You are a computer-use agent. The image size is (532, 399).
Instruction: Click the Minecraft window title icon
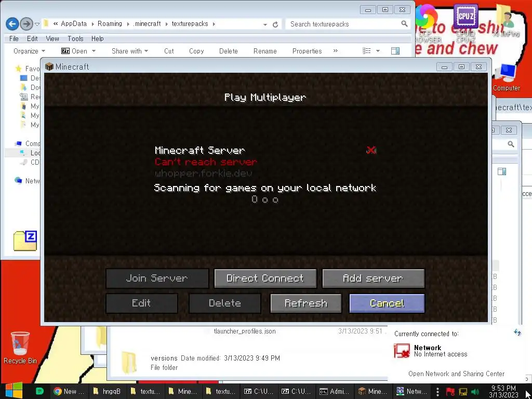pos(49,66)
